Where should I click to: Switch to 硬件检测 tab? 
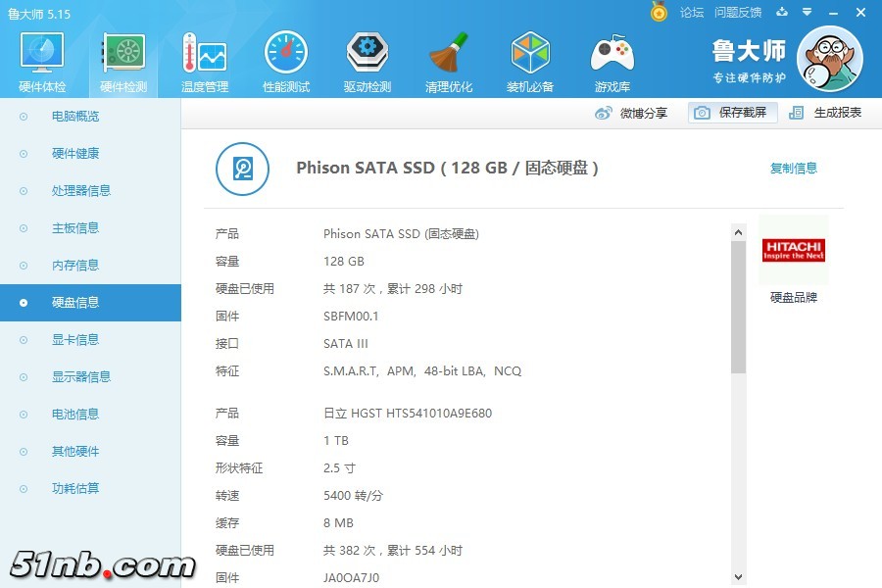[x=123, y=61]
